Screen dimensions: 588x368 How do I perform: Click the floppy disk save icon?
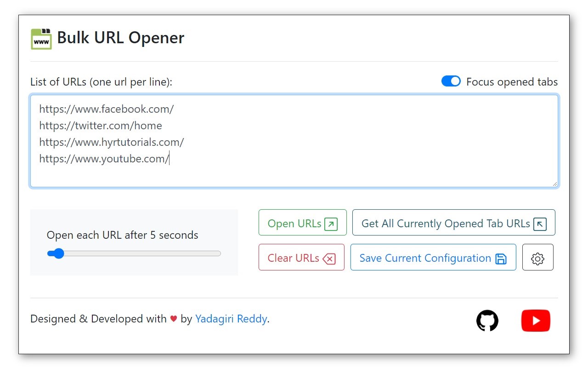tap(501, 259)
